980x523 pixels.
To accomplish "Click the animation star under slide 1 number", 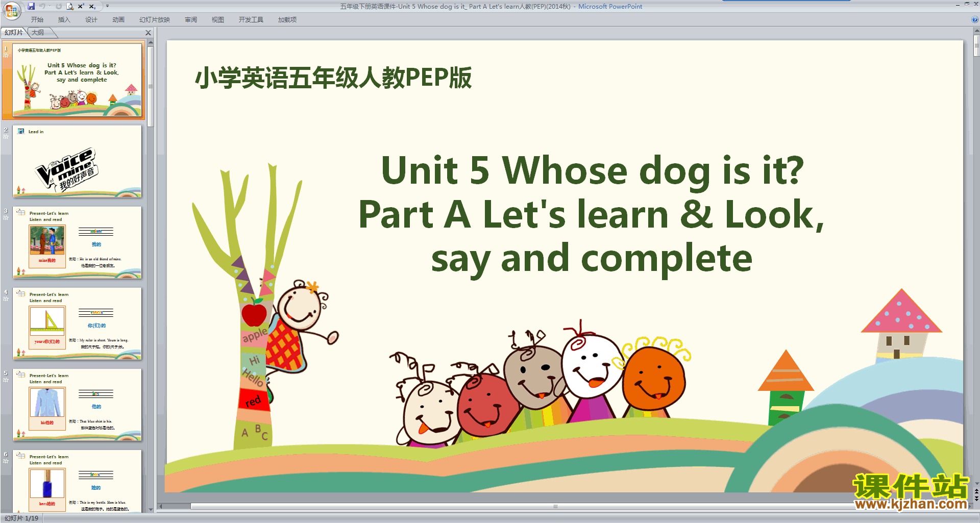I will click(6, 56).
